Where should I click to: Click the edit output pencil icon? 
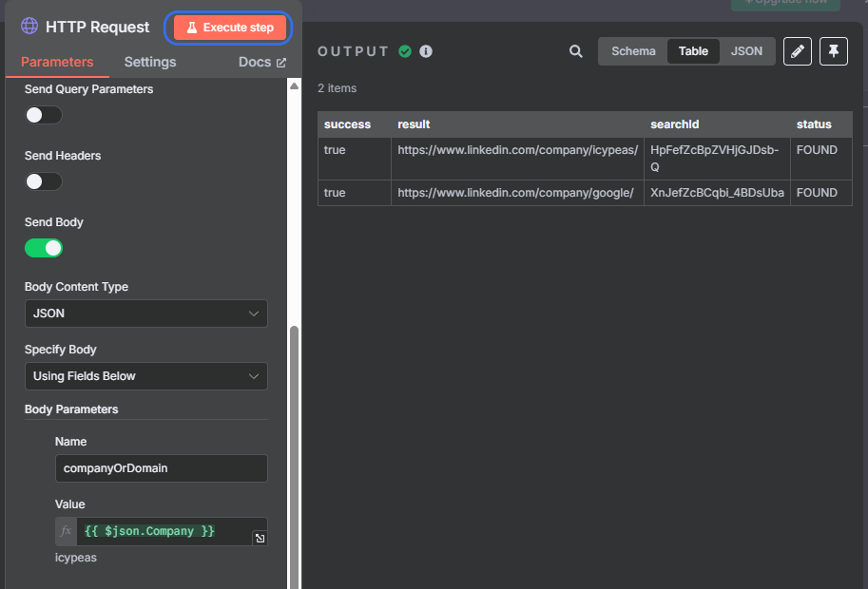tap(797, 51)
